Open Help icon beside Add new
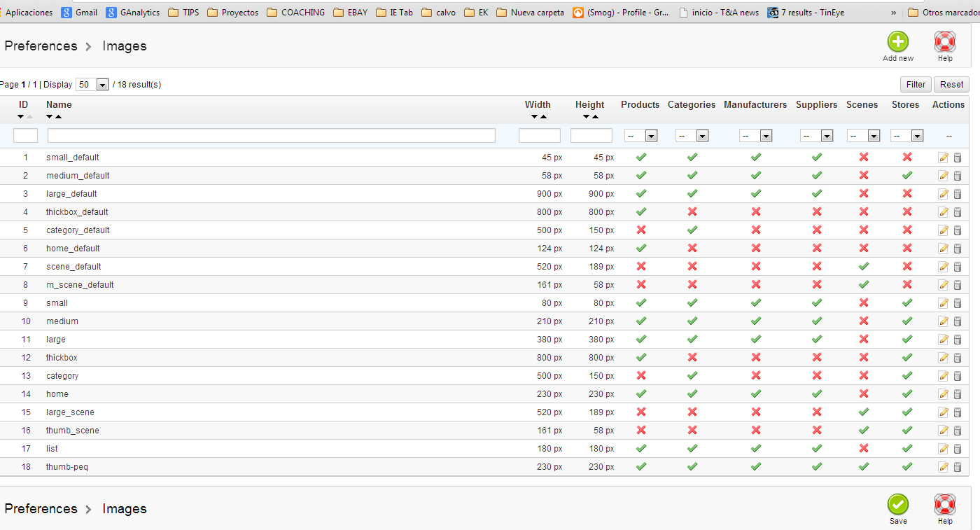 (945, 42)
